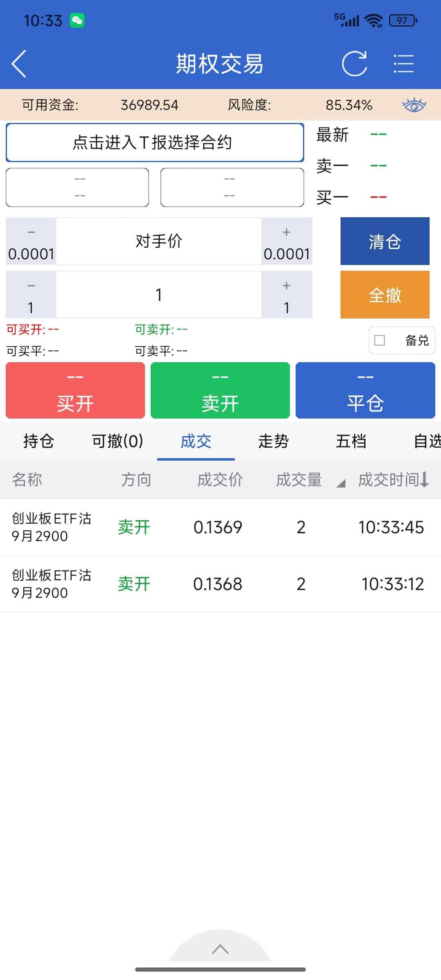441x980 pixels.
Task: Tap the red 买开 button
Action: (x=76, y=390)
